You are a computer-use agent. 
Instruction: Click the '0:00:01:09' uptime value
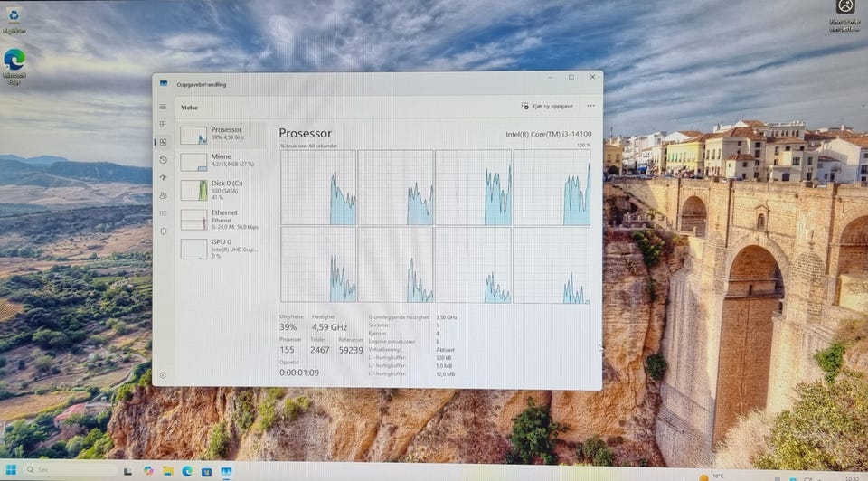point(299,373)
